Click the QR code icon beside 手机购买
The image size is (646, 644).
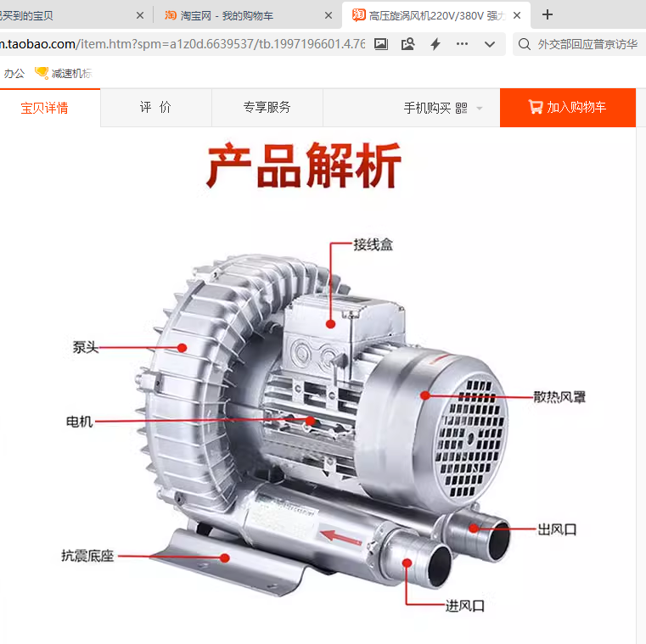pos(462,108)
